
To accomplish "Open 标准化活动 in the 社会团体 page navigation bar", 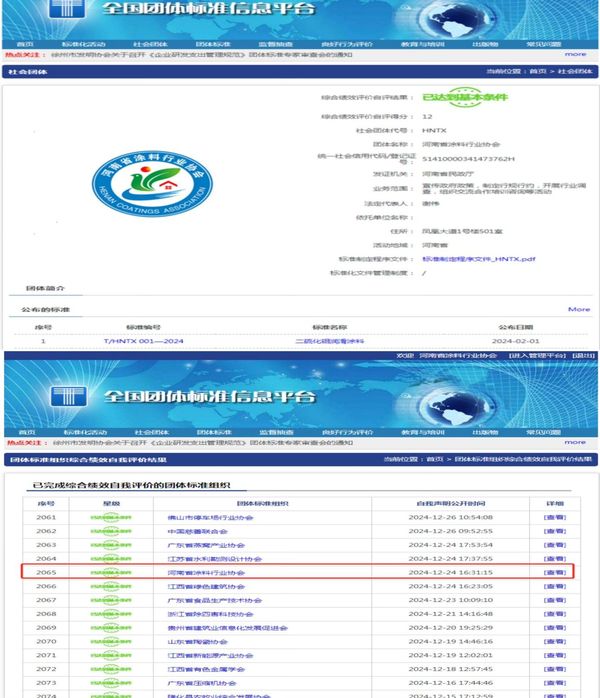I will point(84,44).
